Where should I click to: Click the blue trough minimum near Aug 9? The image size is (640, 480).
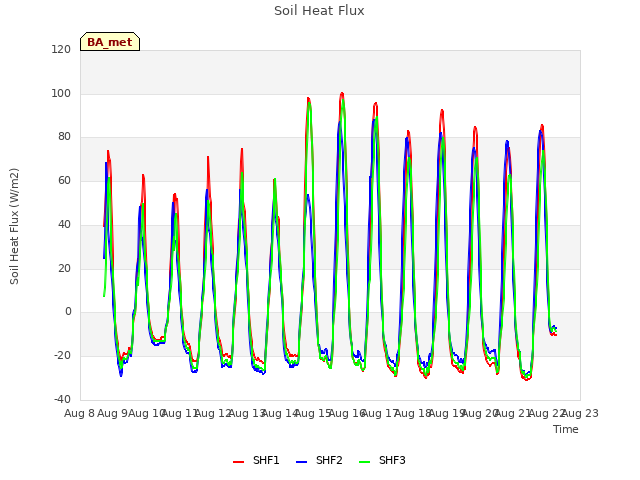121,375
